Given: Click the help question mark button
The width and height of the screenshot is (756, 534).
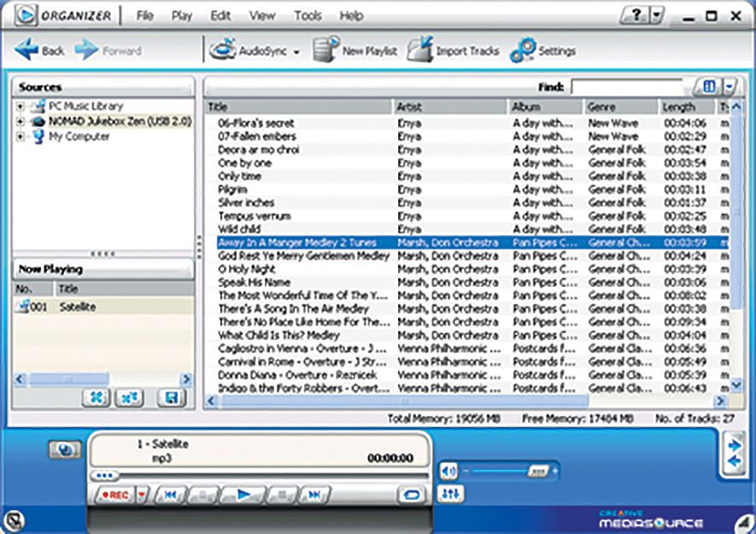Looking at the screenshot, I should (636, 15).
